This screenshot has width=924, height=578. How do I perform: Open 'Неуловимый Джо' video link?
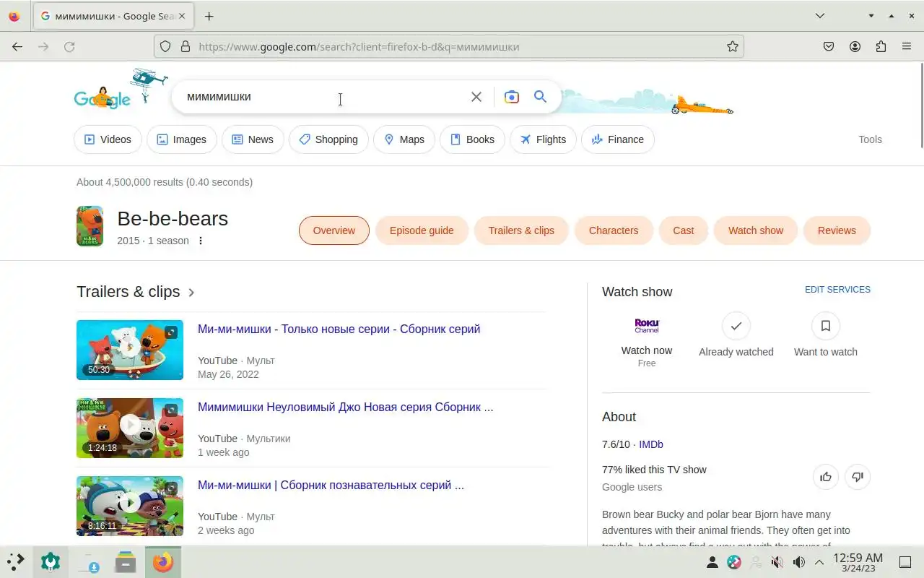(x=346, y=407)
